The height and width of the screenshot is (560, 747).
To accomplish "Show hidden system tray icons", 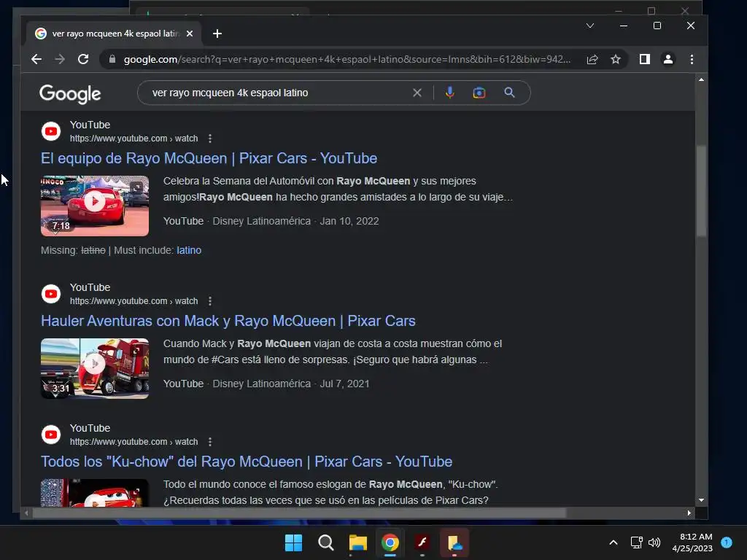I will pyautogui.click(x=613, y=542).
